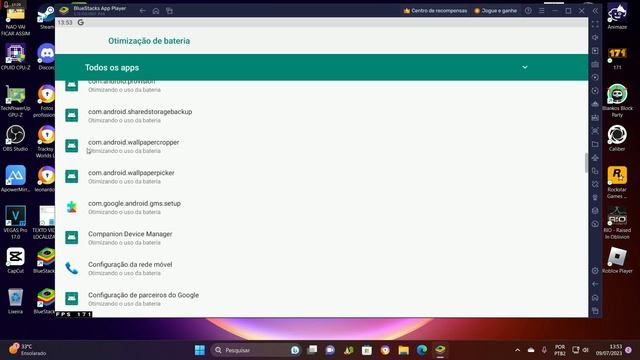Image resolution: width=640 pixels, height=360 pixels.
Task: Select com.android.wallpapercropper entry
Action: click(322, 146)
